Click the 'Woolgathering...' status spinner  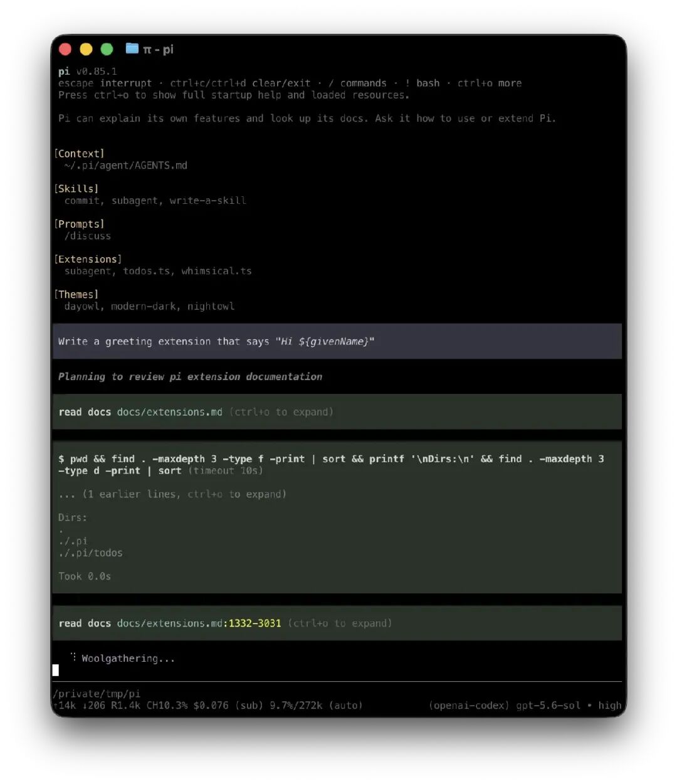click(x=123, y=658)
